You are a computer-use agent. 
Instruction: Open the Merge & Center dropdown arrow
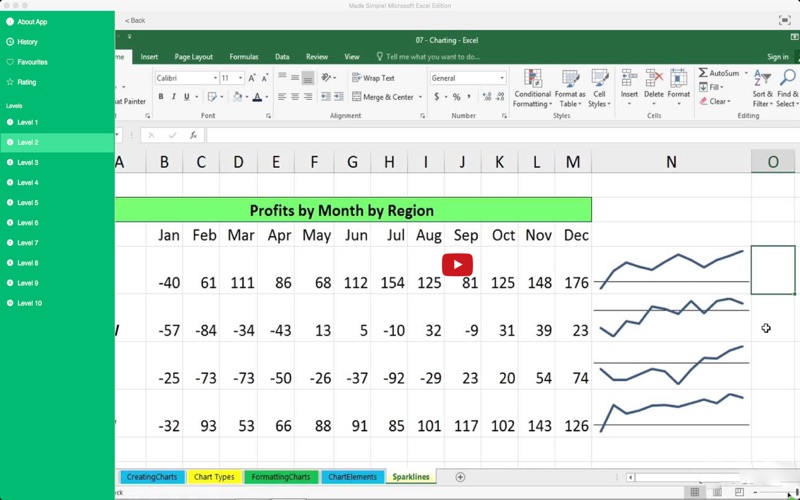pos(420,97)
